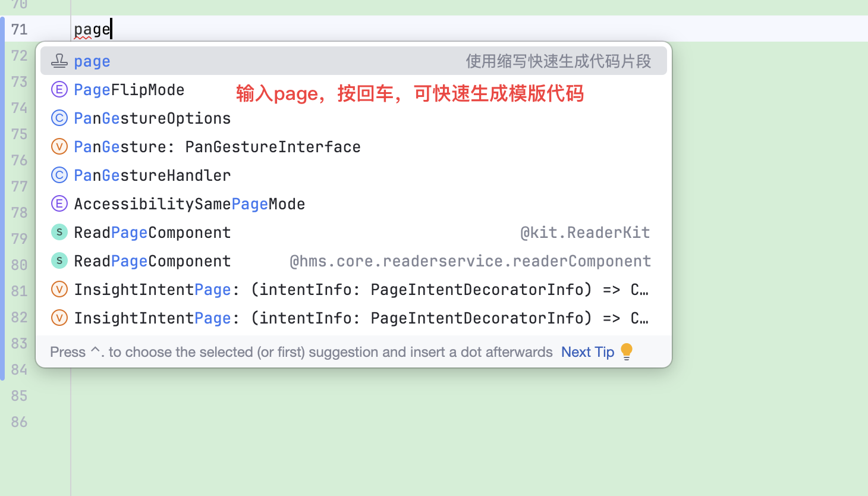Choose the PanGestureHandler completion entry
868x496 pixels.
point(152,175)
